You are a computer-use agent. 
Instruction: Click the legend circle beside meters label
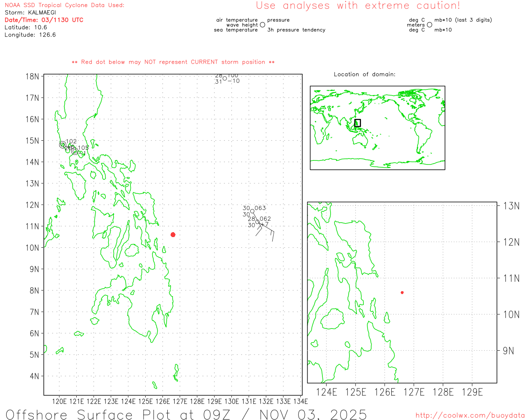click(429, 25)
